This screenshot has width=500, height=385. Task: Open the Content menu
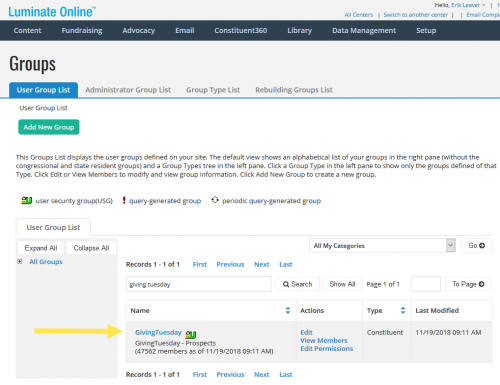(27, 30)
